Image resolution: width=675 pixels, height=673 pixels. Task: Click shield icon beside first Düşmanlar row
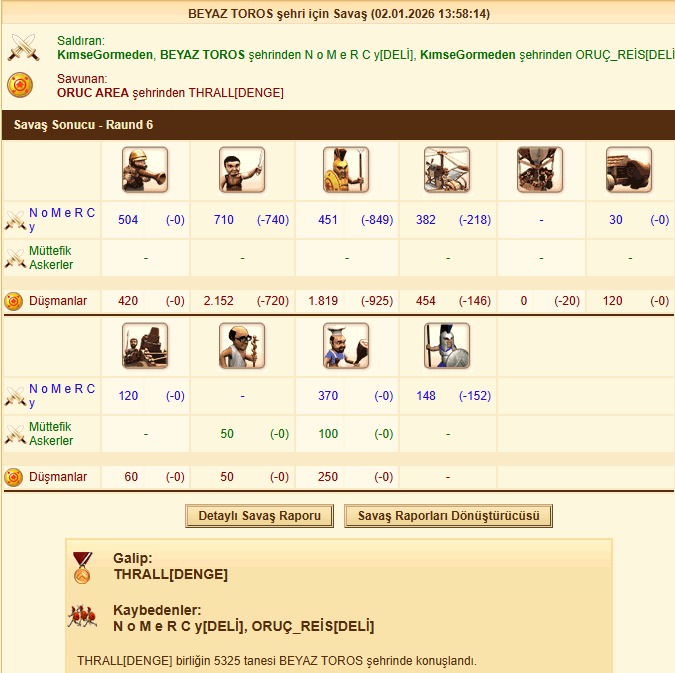[x=13, y=301]
